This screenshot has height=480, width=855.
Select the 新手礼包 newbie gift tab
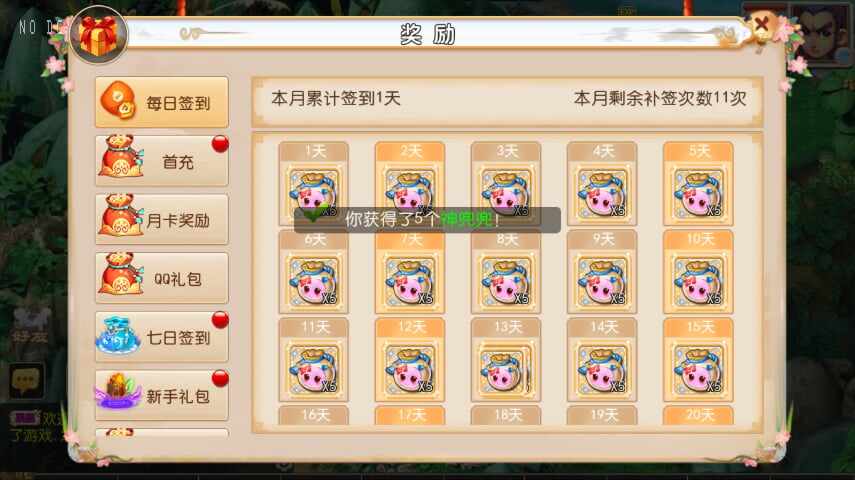click(161, 395)
